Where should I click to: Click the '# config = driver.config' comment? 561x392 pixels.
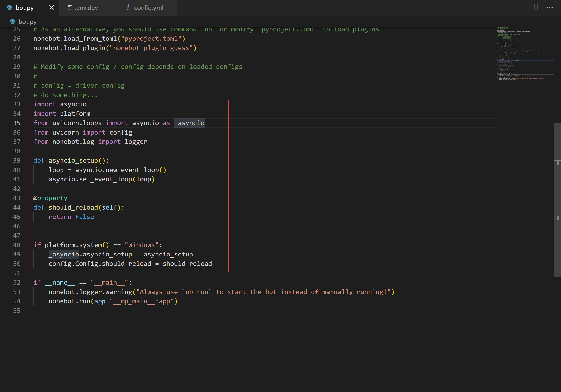[x=79, y=85]
